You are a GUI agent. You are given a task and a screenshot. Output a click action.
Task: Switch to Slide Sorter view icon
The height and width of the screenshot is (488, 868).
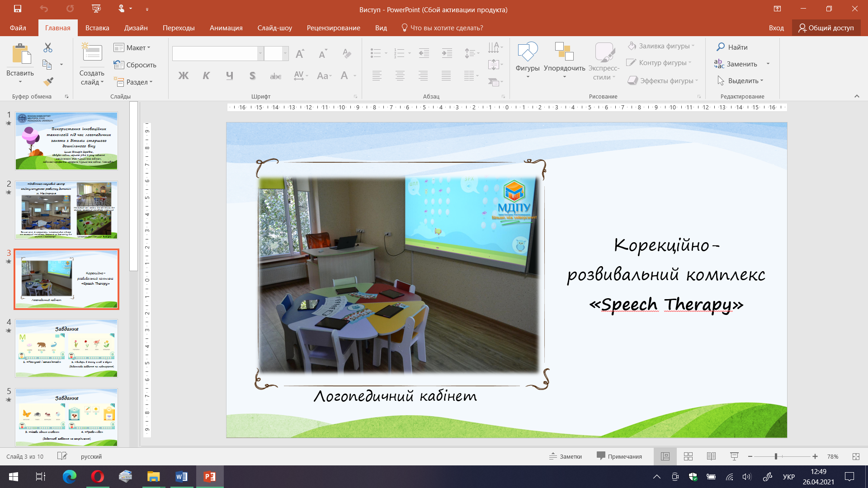coord(688,456)
